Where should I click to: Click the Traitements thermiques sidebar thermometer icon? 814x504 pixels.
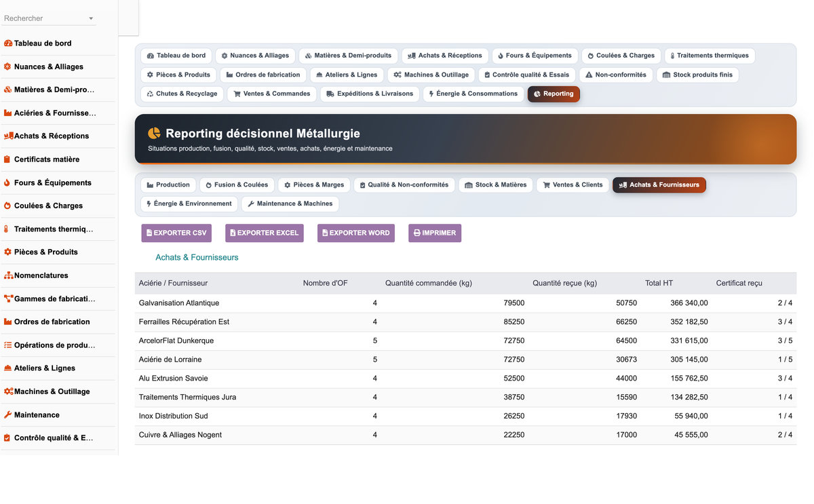6,229
